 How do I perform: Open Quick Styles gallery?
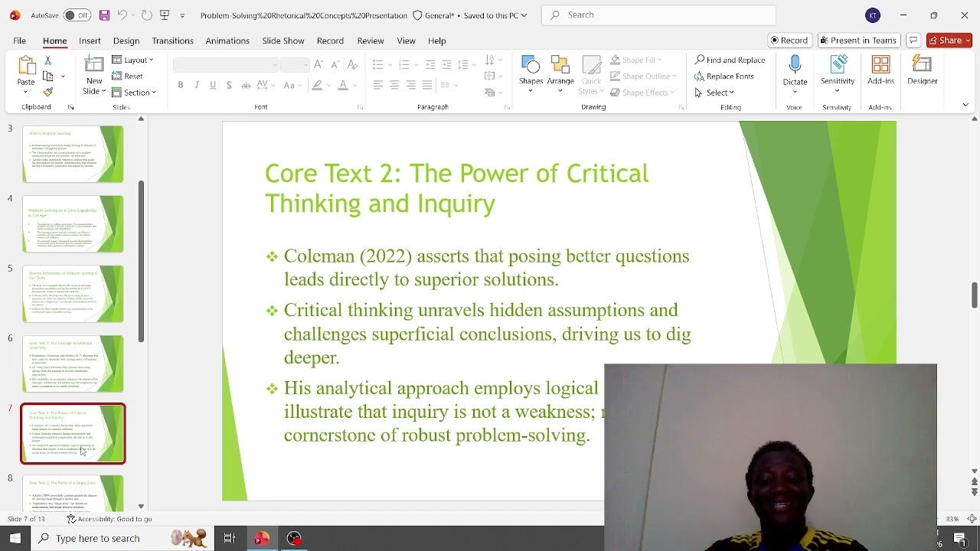(591, 75)
